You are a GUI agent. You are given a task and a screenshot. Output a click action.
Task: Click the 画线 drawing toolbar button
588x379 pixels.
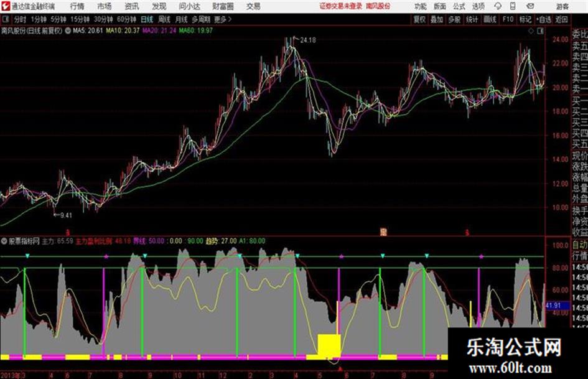[490, 19]
